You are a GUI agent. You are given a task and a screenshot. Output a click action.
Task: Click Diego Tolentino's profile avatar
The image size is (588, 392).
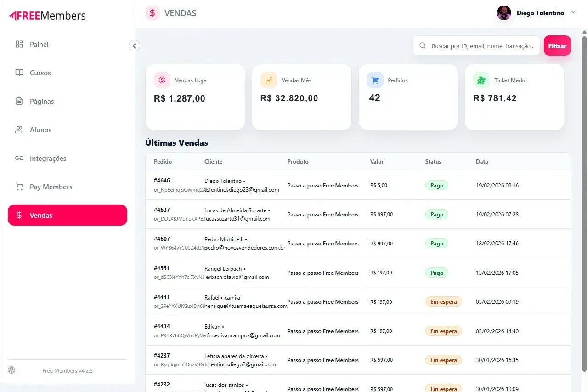pyautogui.click(x=504, y=13)
